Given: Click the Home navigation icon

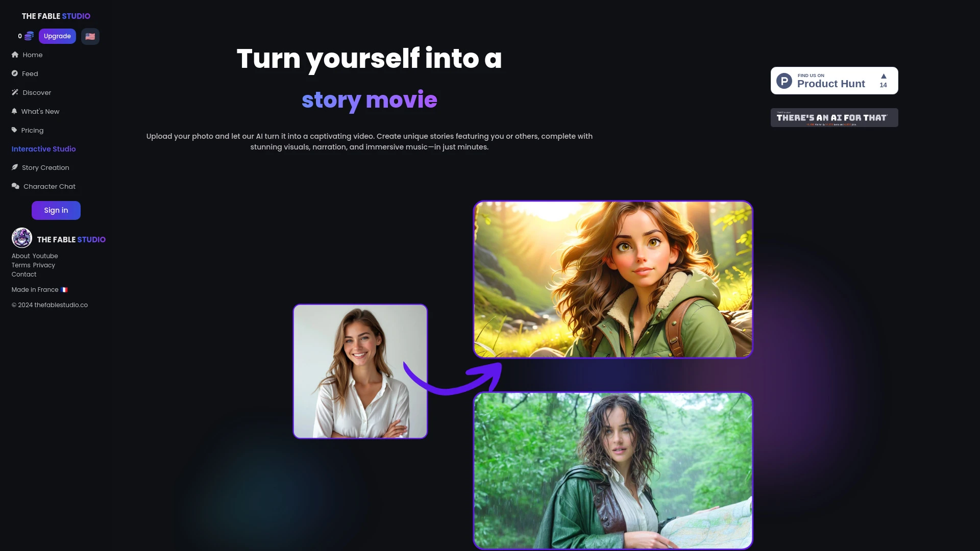Looking at the screenshot, I should (15, 55).
